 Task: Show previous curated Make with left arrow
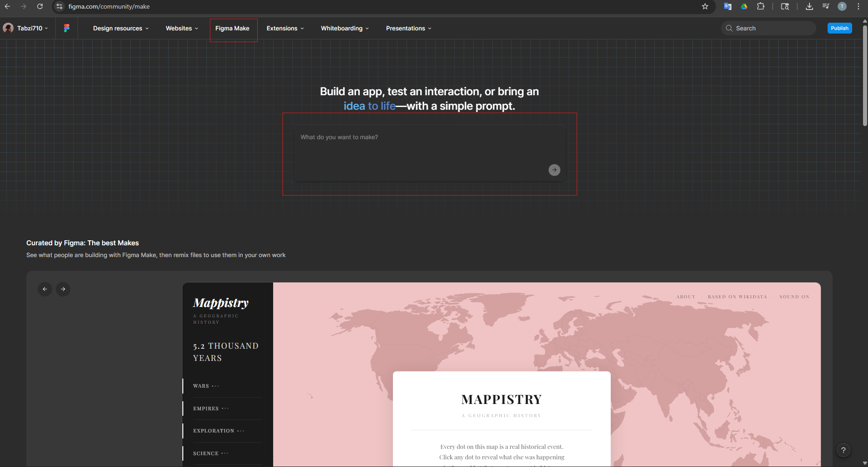tap(45, 289)
